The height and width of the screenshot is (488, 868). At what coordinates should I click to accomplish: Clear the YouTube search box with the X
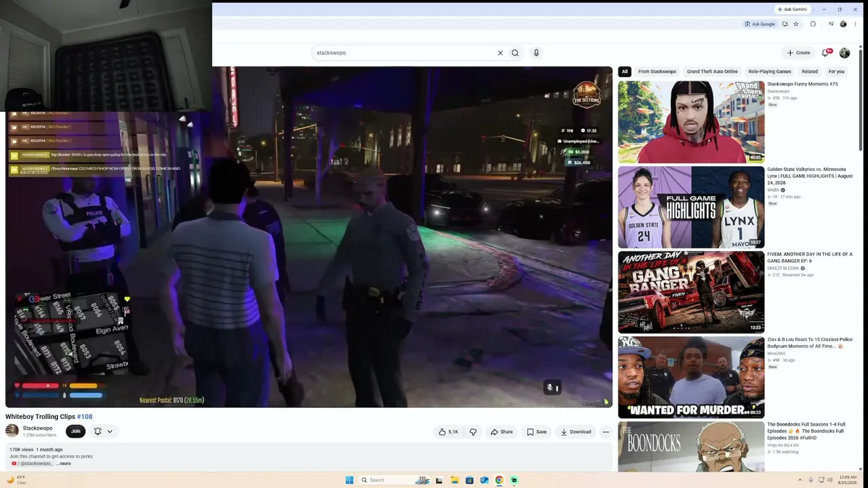pyautogui.click(x=500, y=53)
